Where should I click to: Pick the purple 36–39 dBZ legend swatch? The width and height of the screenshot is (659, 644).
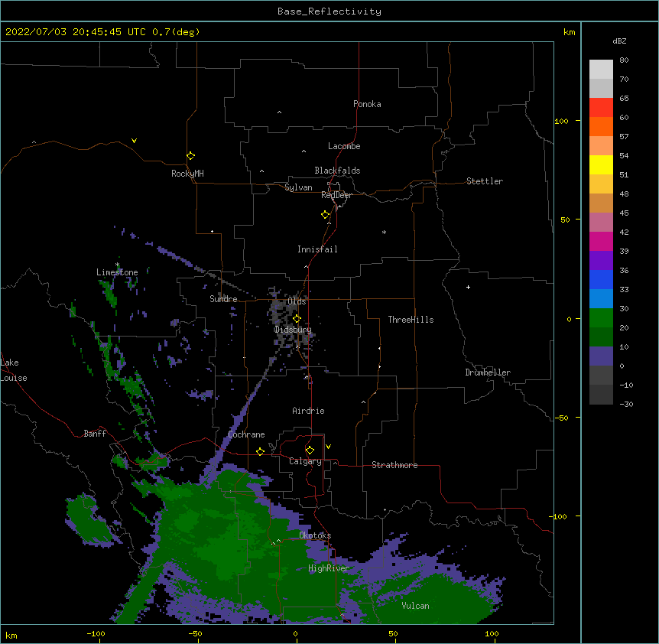601,261
